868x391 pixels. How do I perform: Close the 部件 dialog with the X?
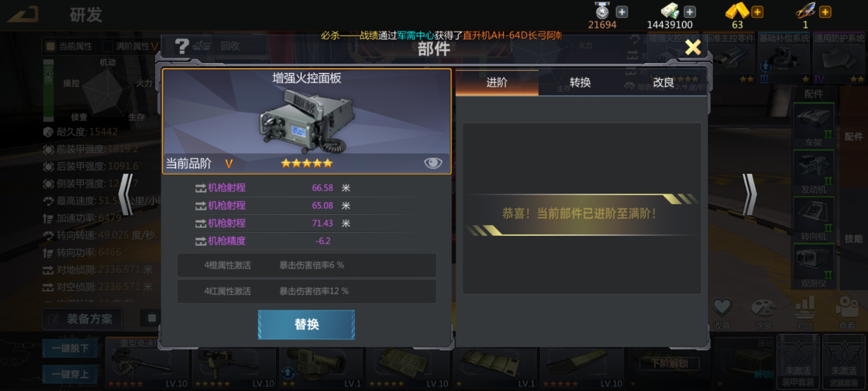tap(693, 47)
